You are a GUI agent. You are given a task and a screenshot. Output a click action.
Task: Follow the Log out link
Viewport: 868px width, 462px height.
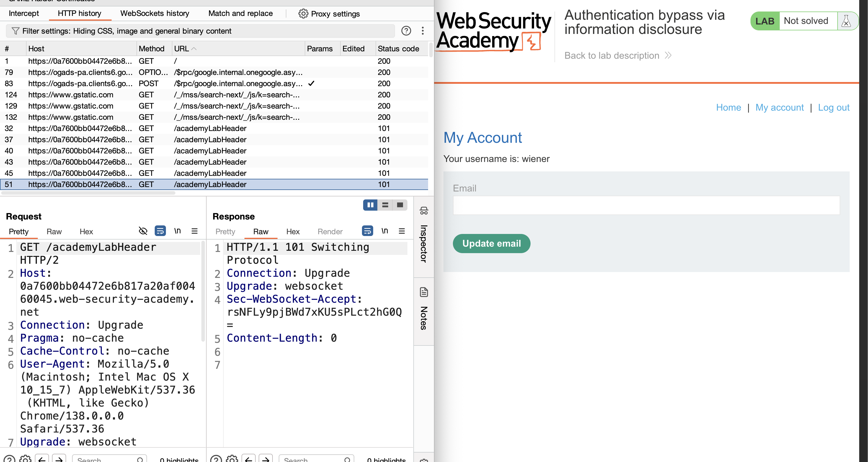tap(833, 108)
